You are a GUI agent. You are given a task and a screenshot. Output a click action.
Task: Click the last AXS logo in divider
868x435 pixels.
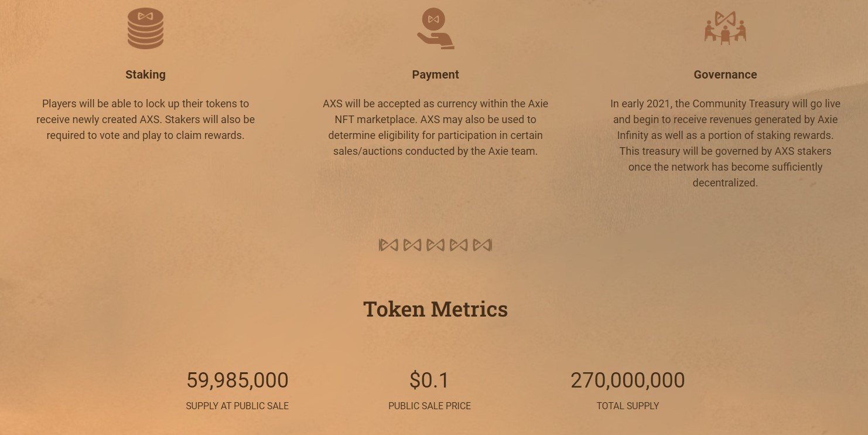click(x=482, y=245)
